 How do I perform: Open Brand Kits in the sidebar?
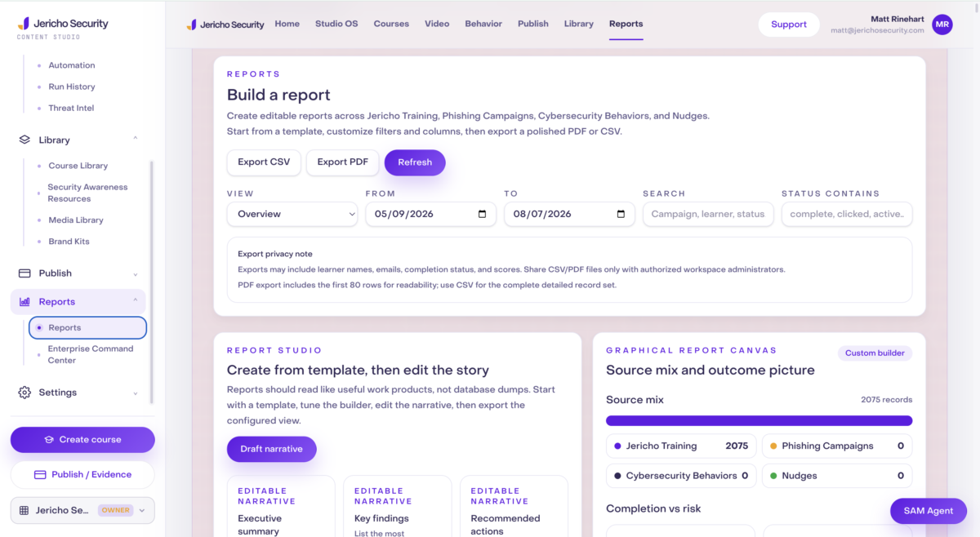click(69, 242)
